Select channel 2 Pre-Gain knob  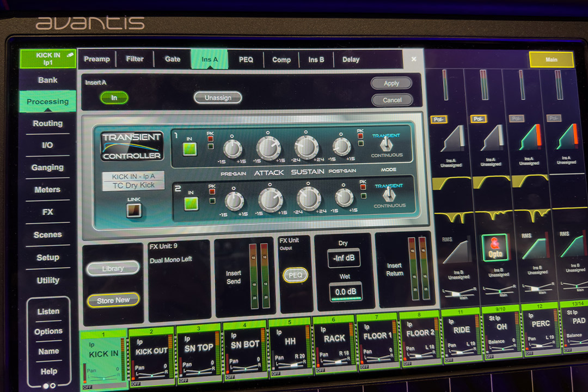pos(234,201)
